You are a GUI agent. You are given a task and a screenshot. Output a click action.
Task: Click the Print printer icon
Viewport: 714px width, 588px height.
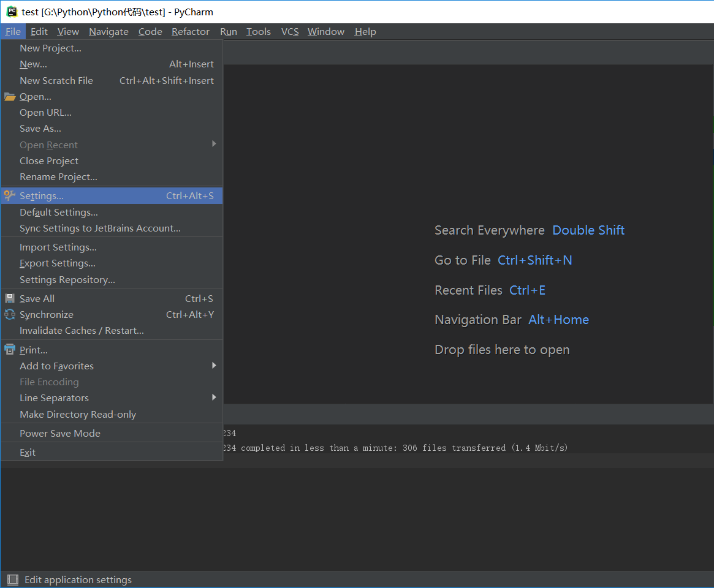[10, 350]
